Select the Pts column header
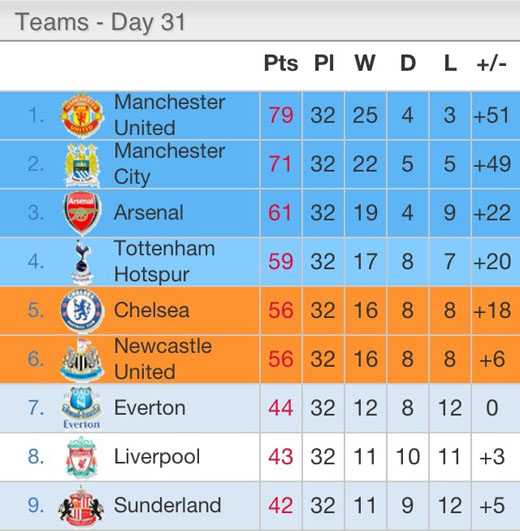 tap(281, 63)
